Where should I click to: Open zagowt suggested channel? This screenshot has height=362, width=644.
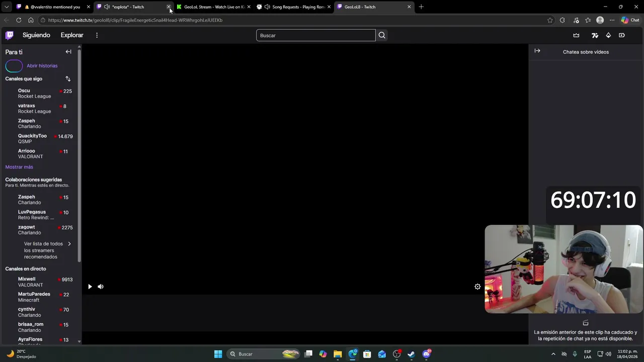click(40, 230)
